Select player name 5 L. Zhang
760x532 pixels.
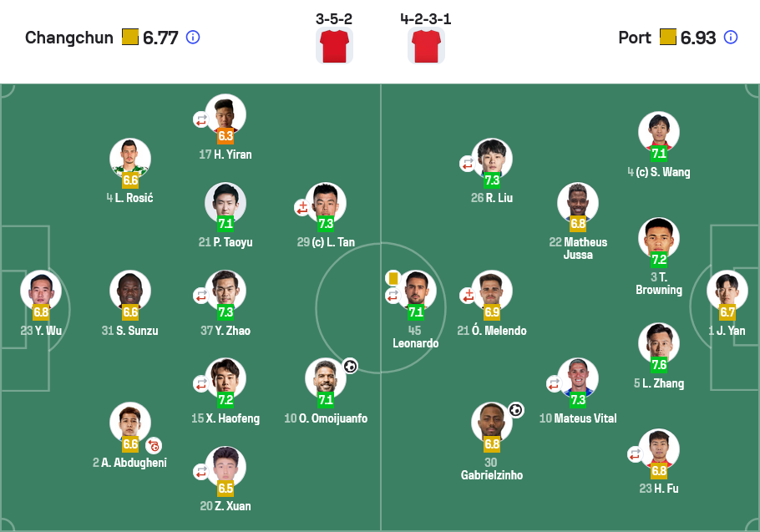659,383
